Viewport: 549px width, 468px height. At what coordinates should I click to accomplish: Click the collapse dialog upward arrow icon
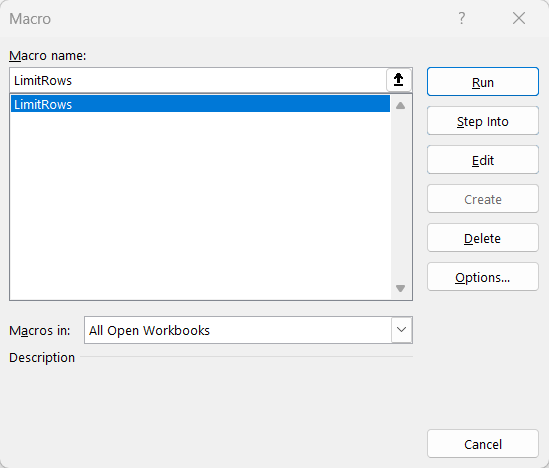point(398,80)
